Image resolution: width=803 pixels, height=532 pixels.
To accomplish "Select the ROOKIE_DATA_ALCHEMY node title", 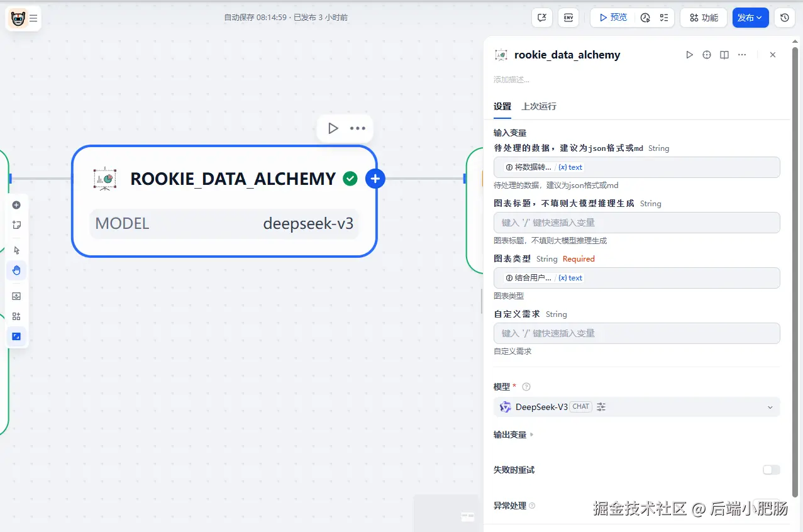I will pyautogui.click(x=233, y=179).
